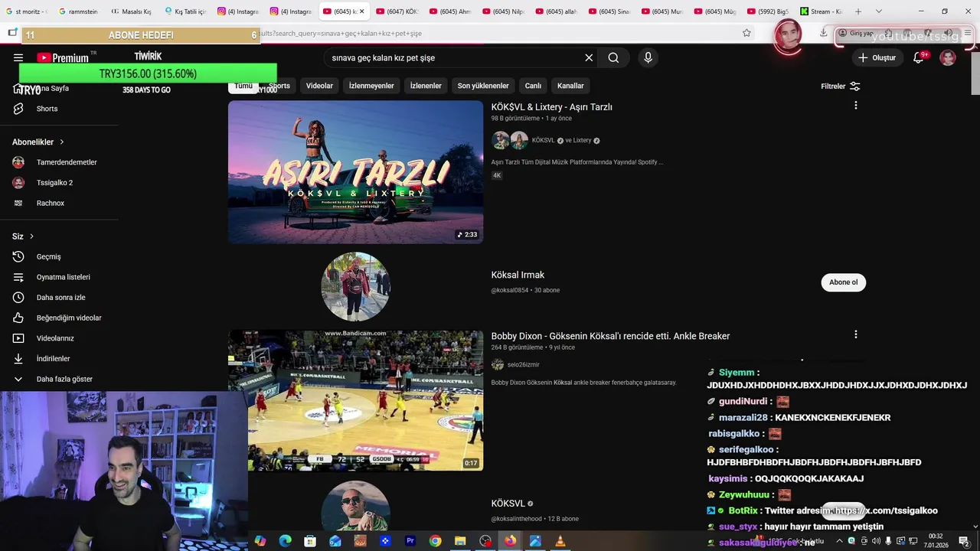The image size is (980, 551).
Task: Open the Köksal Irmak channel avatar
Action: click(x=355, y=287)
